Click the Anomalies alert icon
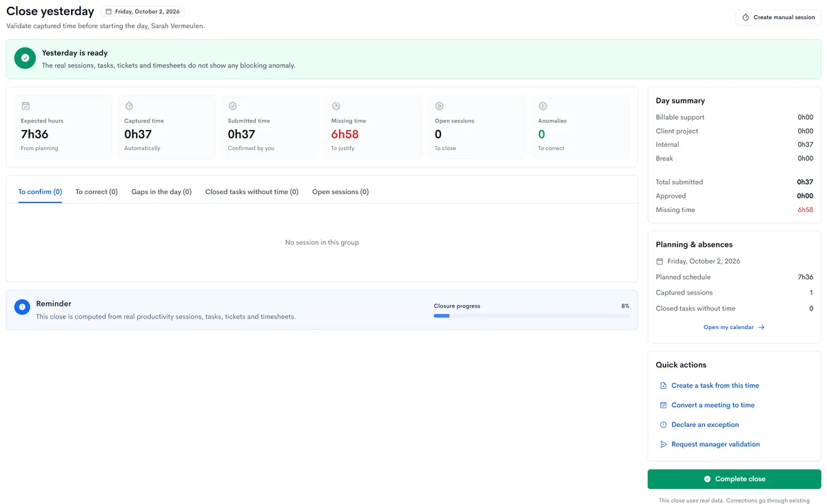The width and height of the screenshot is (827, 504). pyautogui.click(x=542, y=106)
